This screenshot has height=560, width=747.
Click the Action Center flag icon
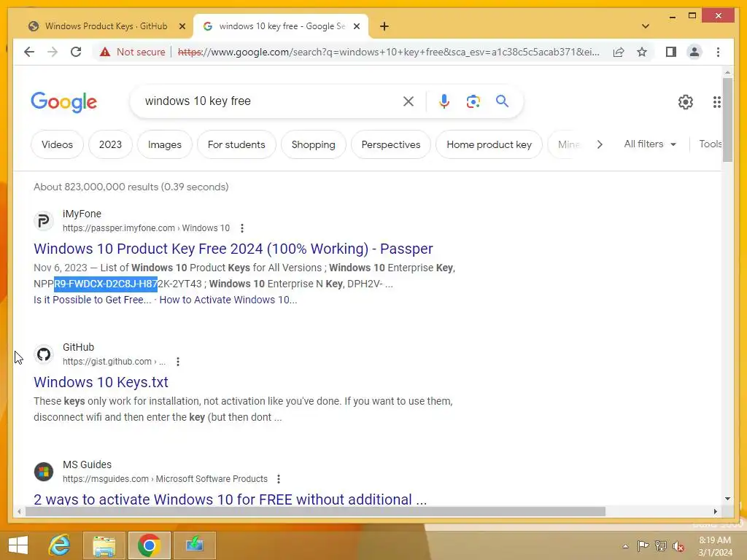tap(643, 545)
